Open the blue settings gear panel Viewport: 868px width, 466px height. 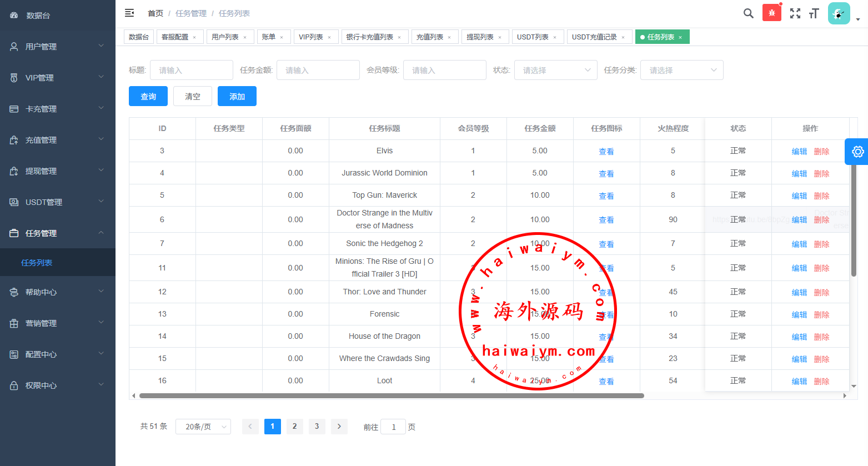pyautogui.click(x=857, y=152)
